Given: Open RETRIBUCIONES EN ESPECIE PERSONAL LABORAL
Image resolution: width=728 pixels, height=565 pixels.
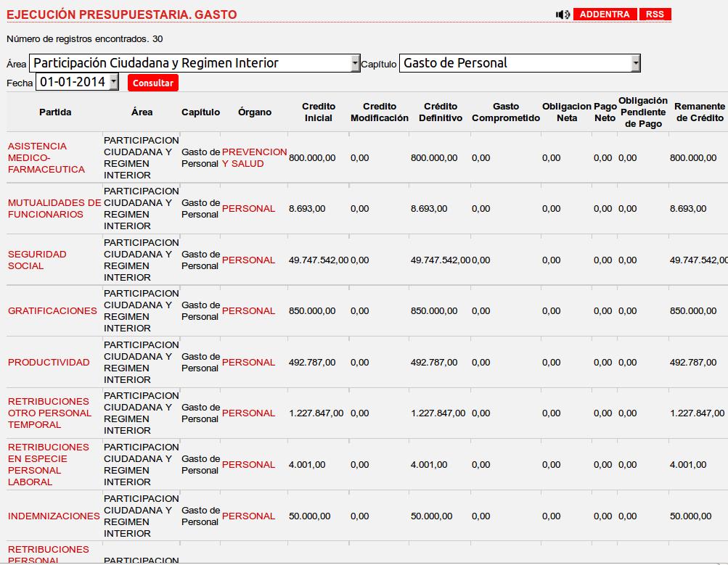Looking at the screenshot, I should [48, 465].
